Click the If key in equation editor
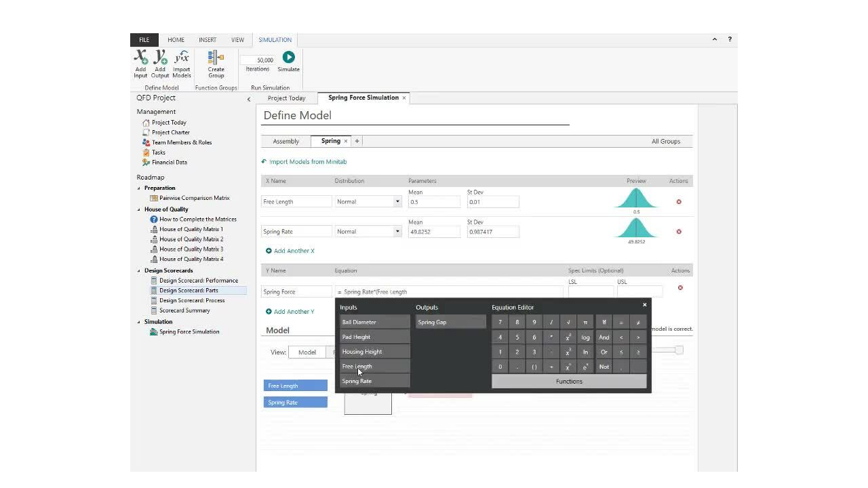868x488 pixels. (x=604, y=322)
